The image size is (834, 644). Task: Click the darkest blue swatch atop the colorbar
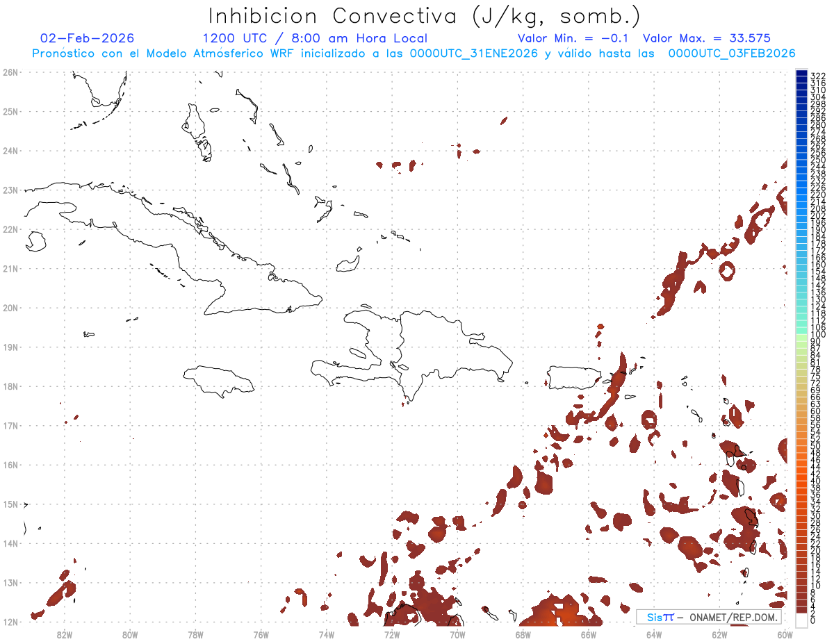click(x=801, y=74)
